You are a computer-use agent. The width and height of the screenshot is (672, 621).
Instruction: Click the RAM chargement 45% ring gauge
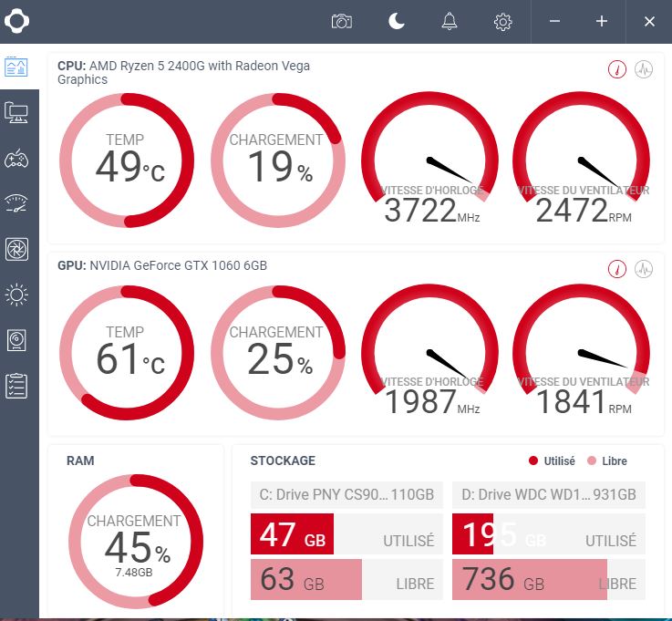(135, 541)
